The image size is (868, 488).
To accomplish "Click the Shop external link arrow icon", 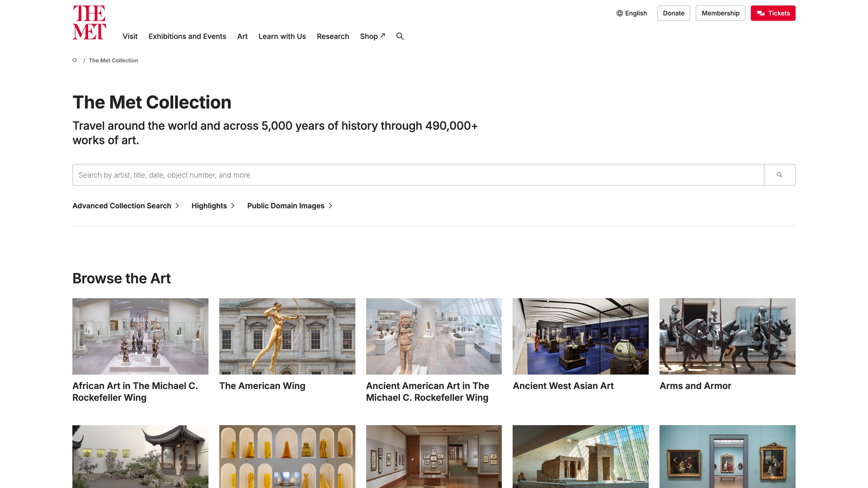I will (x=383, y=35).
